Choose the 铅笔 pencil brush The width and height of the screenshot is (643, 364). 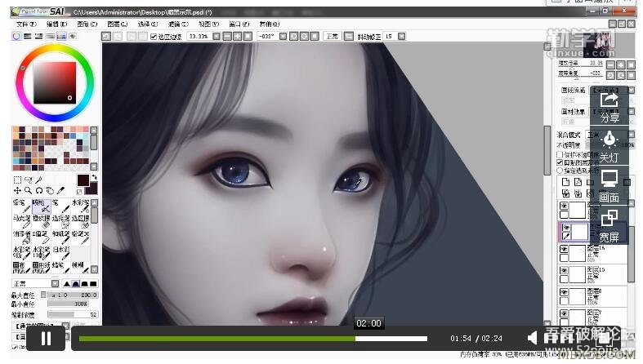[x=21, y=206]
